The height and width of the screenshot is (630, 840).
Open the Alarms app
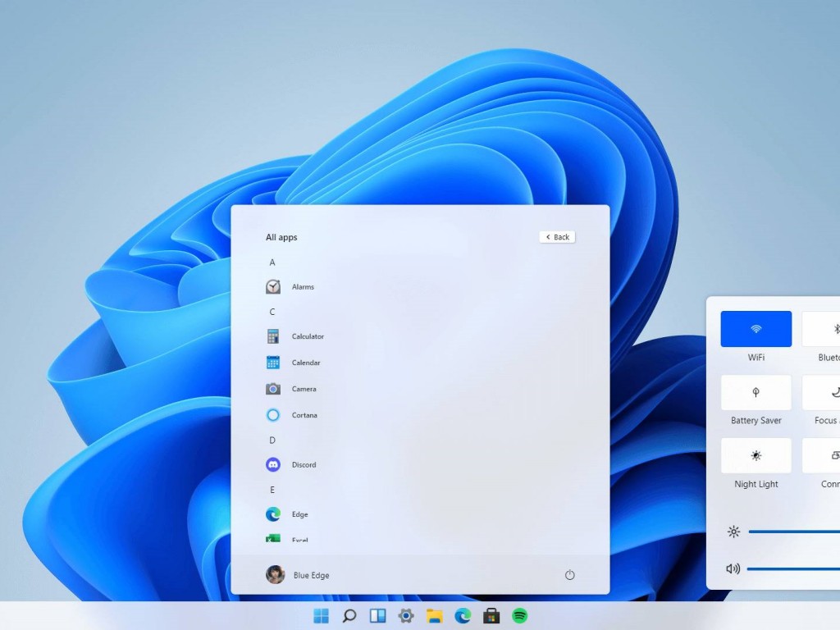tap(303, 286)
